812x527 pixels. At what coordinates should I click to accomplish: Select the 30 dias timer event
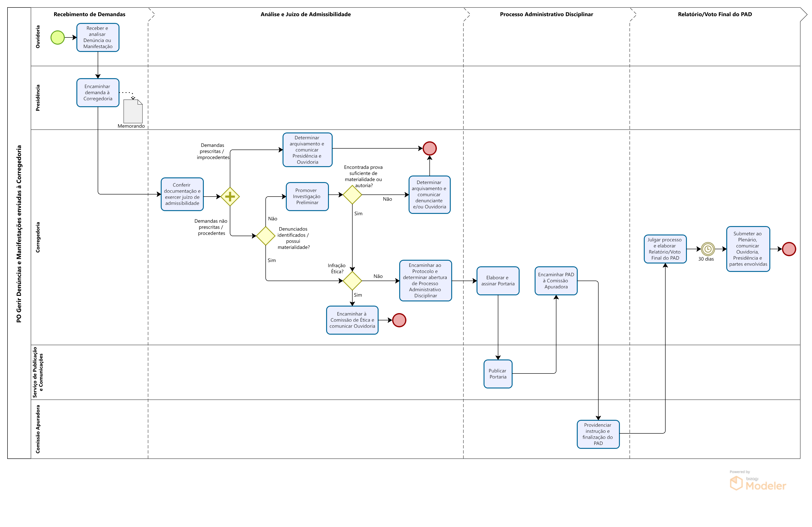coord(708,249)
